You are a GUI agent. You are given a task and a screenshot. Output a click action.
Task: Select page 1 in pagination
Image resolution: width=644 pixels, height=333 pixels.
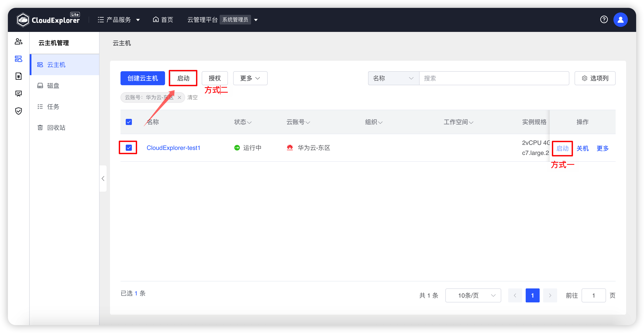pos(532,295)
